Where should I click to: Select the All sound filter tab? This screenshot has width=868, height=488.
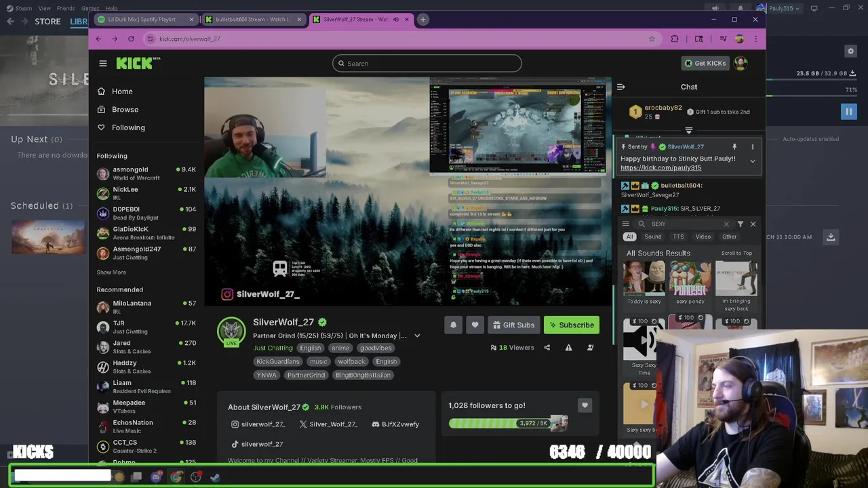630,237
